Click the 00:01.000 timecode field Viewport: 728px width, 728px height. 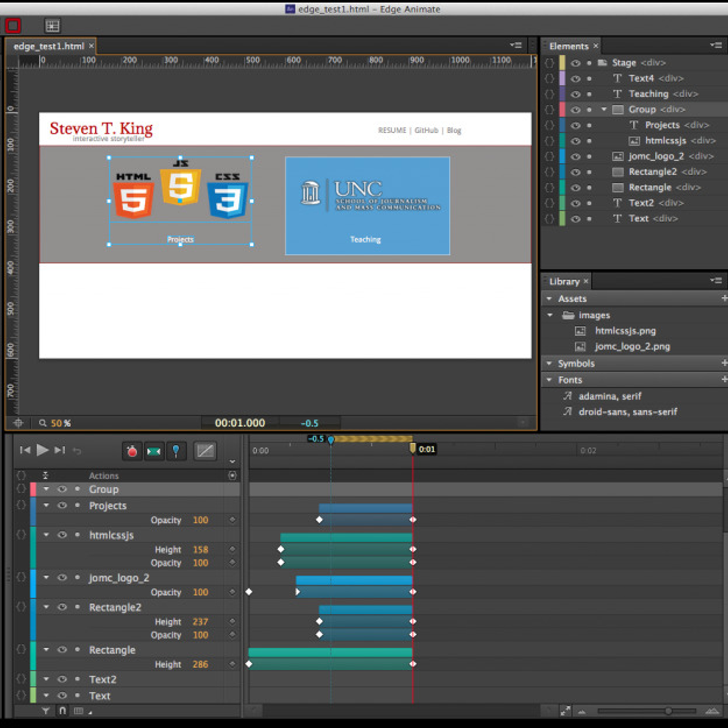240,423
